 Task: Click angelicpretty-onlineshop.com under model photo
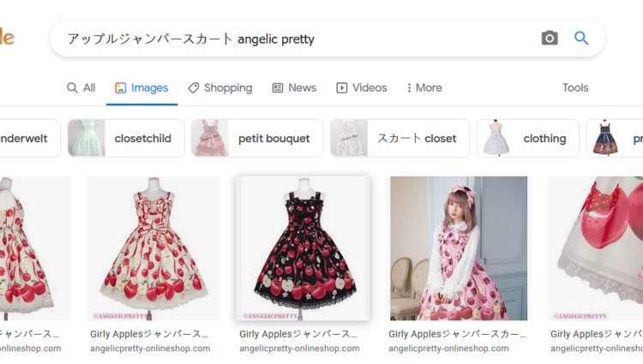click(x=448, y=349)
